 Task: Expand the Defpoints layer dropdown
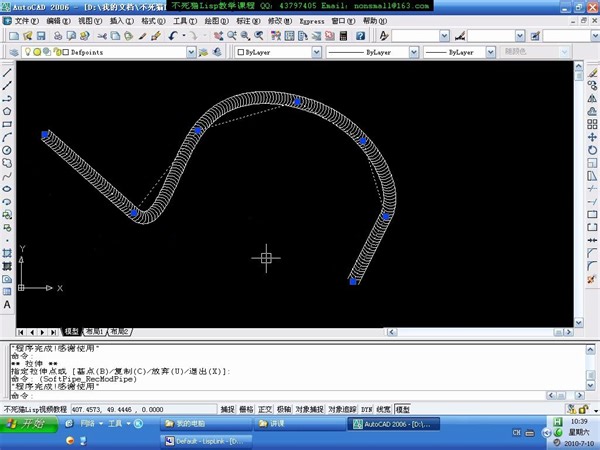pyautogui.click(x=191, y=52)
